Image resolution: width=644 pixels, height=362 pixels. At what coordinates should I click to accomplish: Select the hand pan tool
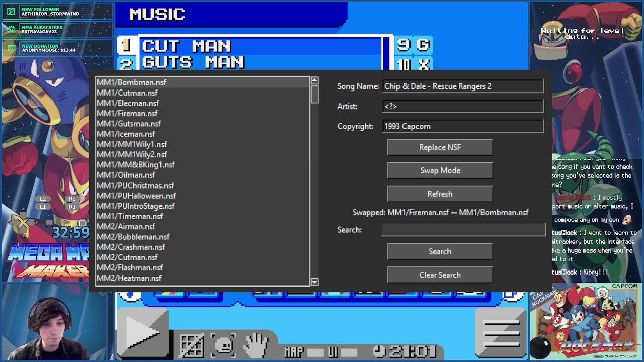tap(256, 345)
